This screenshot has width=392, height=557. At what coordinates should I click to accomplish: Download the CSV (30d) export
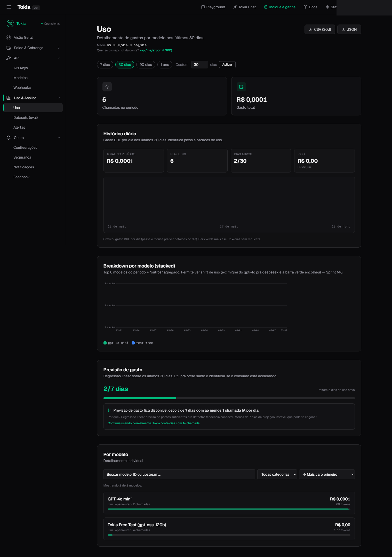click(x=320, y=29)
